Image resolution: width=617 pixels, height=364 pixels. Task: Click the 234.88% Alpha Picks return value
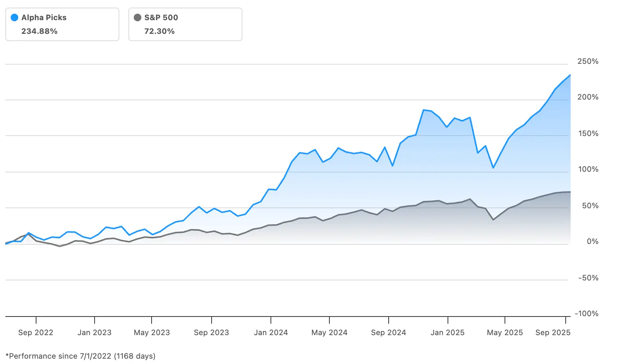[x=40, y=31]
